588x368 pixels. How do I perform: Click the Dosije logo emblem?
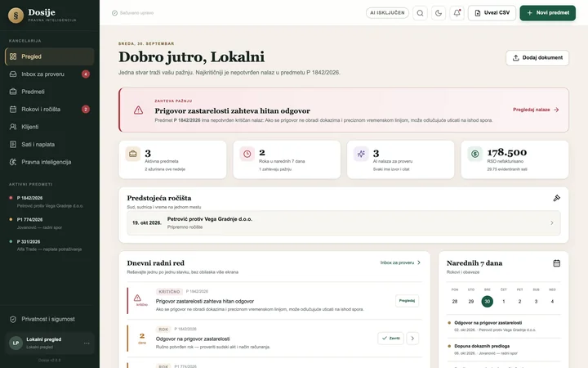[16, 16]
